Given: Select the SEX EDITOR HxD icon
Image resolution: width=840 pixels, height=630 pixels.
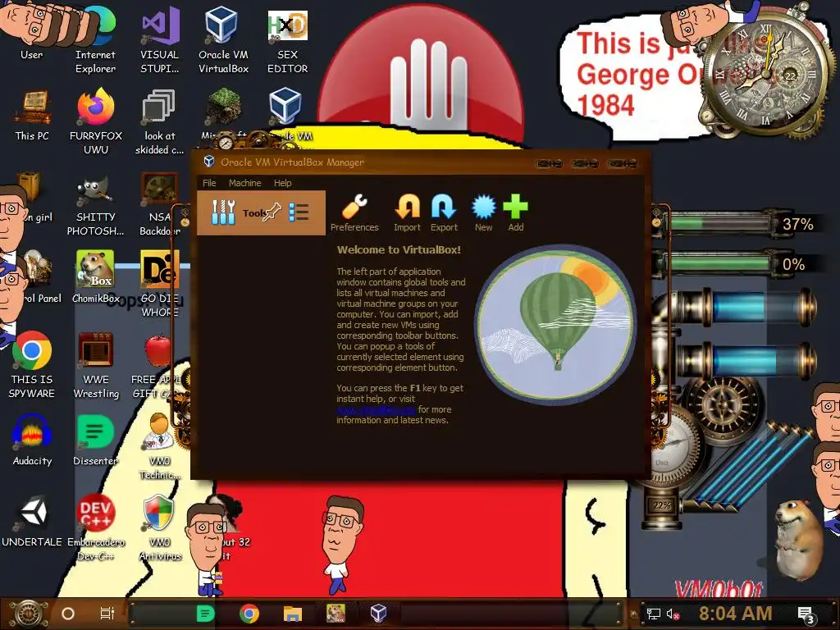Looking at the screenshot, I should (x=287, y=40).
